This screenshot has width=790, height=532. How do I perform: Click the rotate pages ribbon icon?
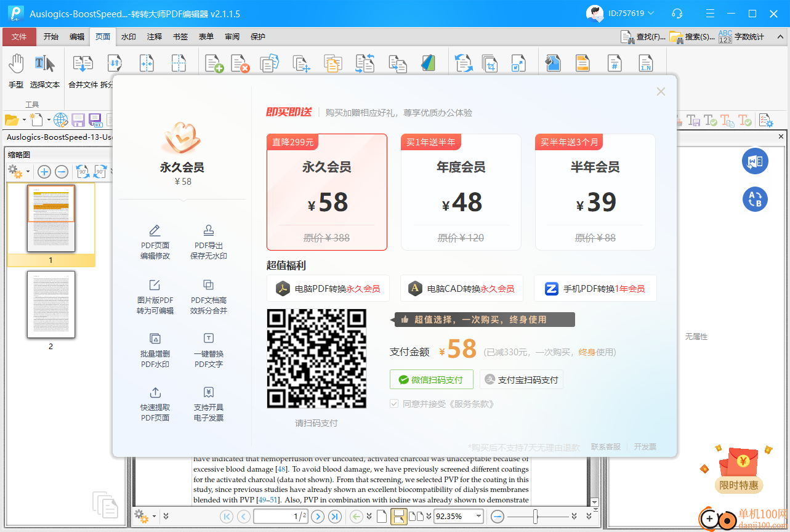pyautogui.click(x=464, y=63)
